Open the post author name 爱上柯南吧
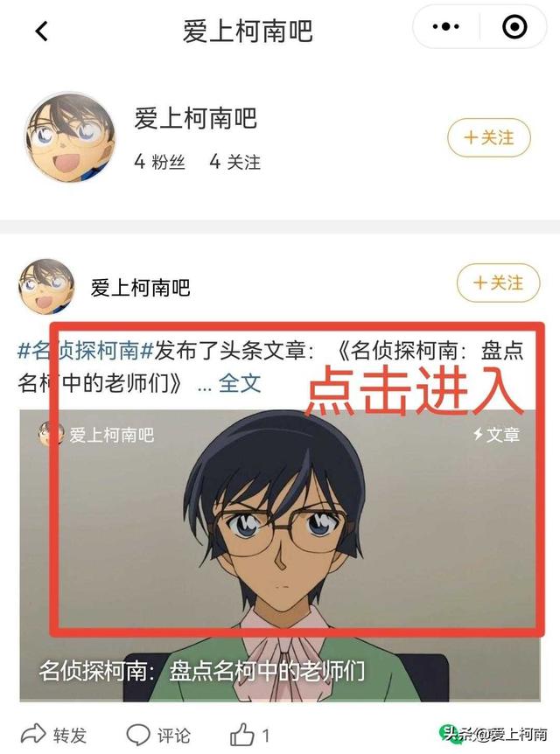Viewport: 560px width, 754px height. click(141, 288)
